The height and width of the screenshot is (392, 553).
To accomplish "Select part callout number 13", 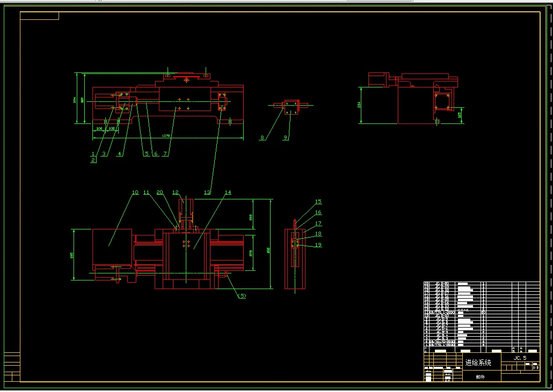I will [x=207, y=193].
